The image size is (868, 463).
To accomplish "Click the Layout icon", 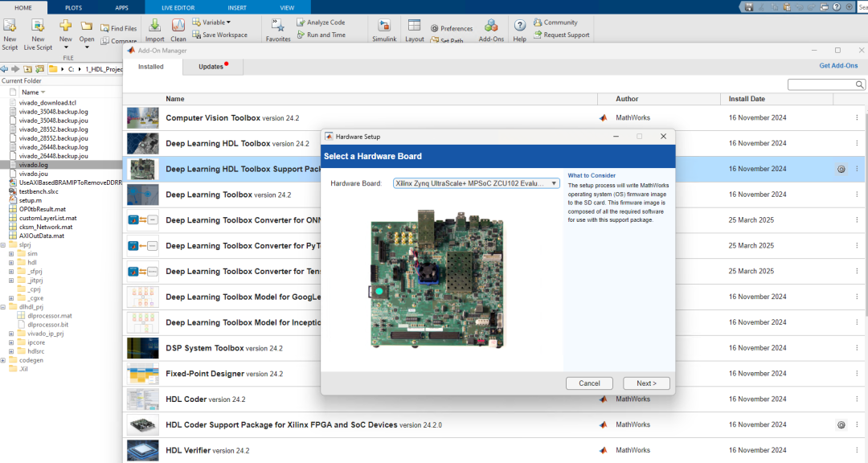I will click(x=414, y=26).
